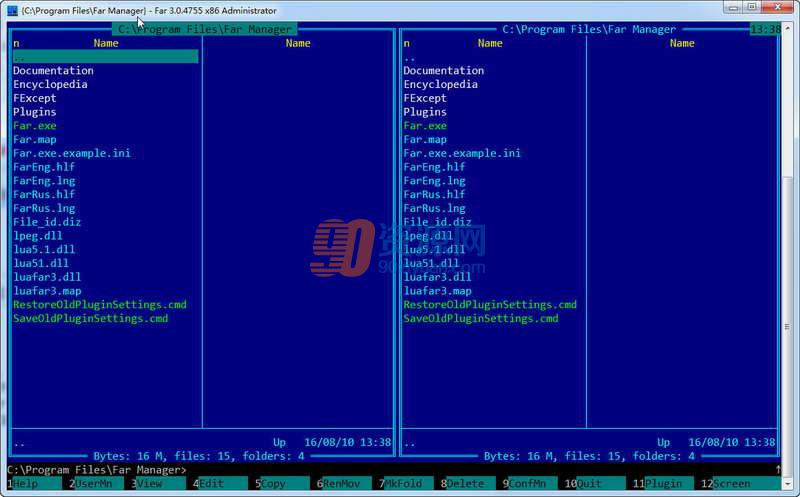
Task: Select lua5.1.dll in left panel
Action: point(44,250)
